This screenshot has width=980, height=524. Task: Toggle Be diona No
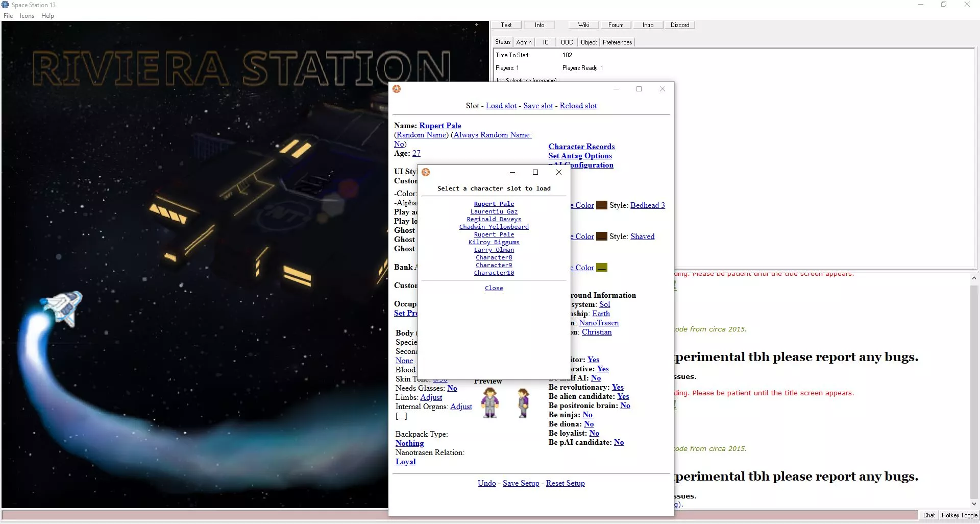(x=589, y=424)
